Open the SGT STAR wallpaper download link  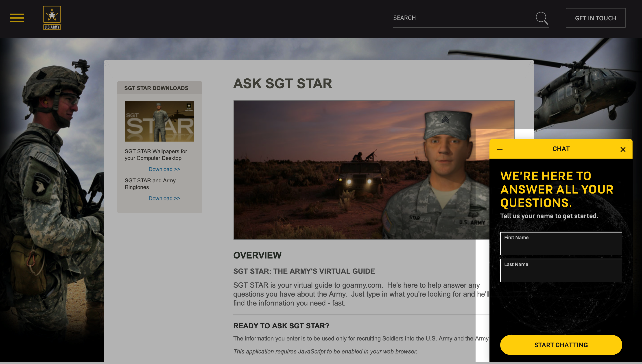164,169
